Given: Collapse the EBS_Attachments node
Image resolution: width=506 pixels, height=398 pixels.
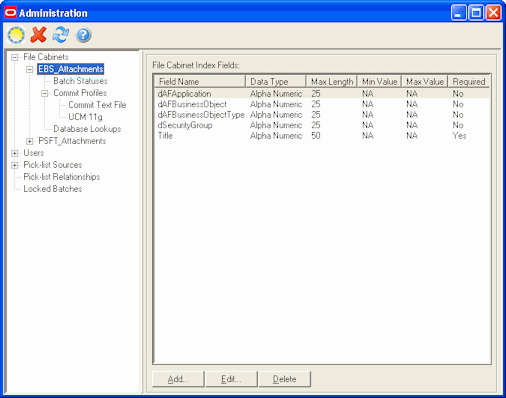Looking at the screenshot, I should tap(30, 69).
